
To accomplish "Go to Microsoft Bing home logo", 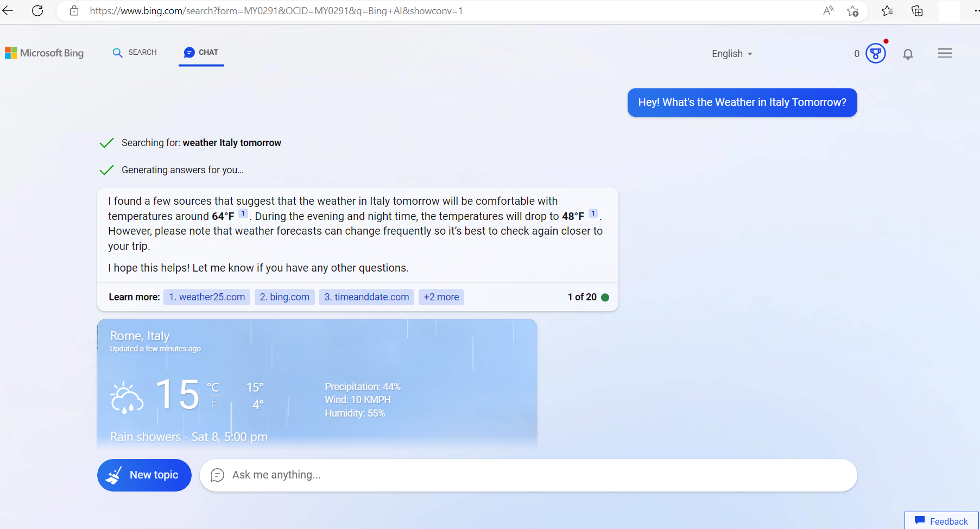I will tap(45, 53).
